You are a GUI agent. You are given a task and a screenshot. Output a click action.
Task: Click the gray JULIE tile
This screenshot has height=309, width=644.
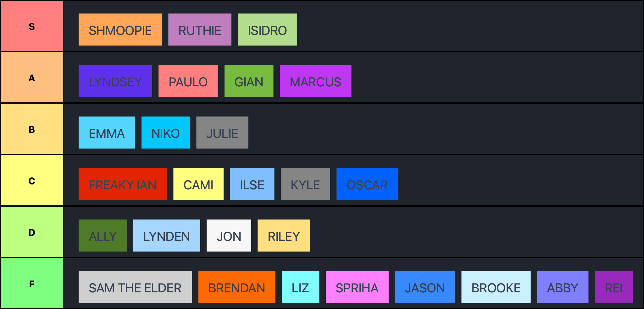coord(222,133)
